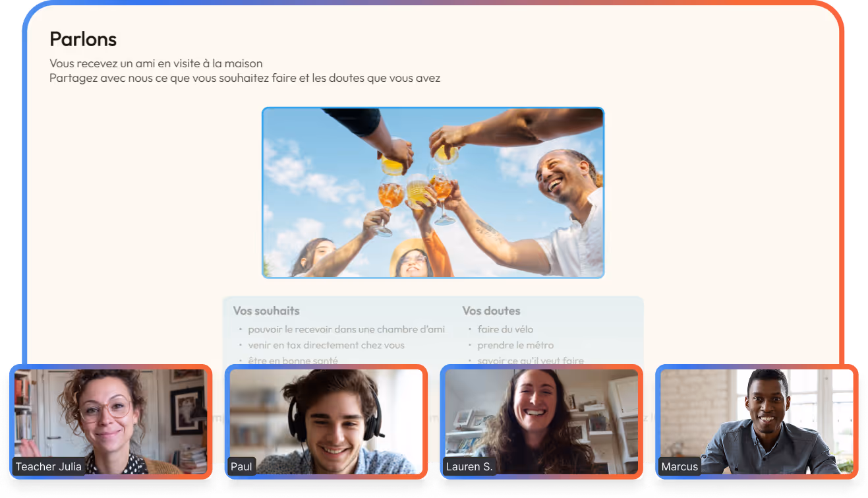Click the "faire du vélo" item
This screenshot has width=868, height=498.
[506, 329]
